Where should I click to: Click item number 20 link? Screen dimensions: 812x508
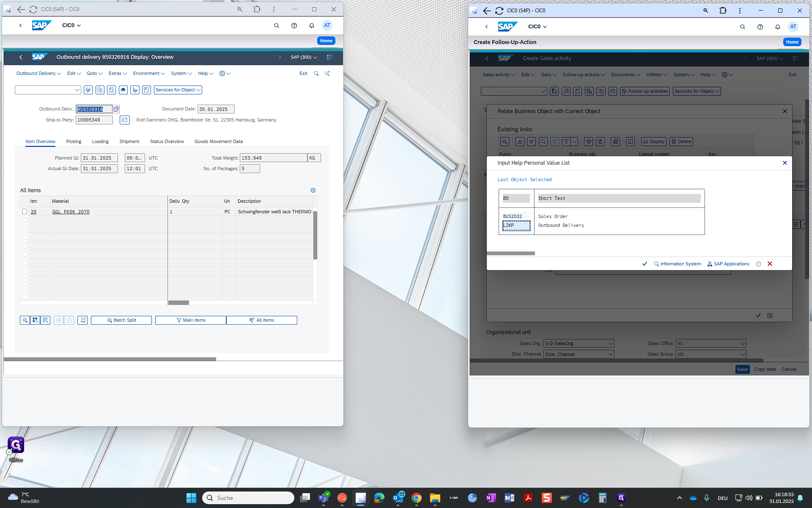pyautogui.click(x=33, y=212)
